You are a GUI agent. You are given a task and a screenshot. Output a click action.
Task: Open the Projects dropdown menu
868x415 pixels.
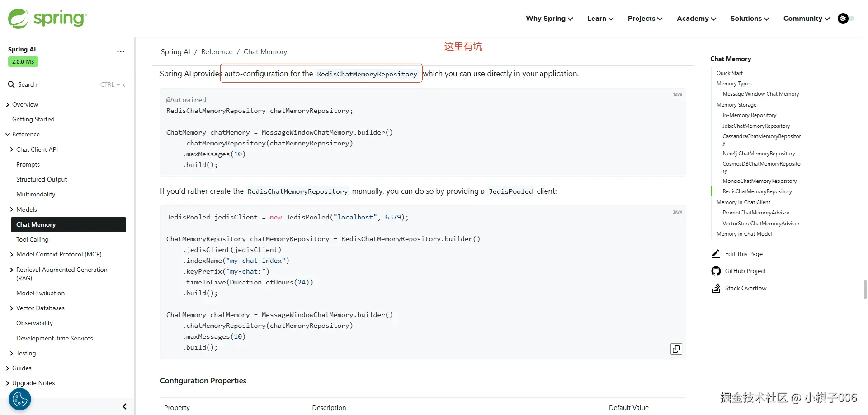point(645,19)
